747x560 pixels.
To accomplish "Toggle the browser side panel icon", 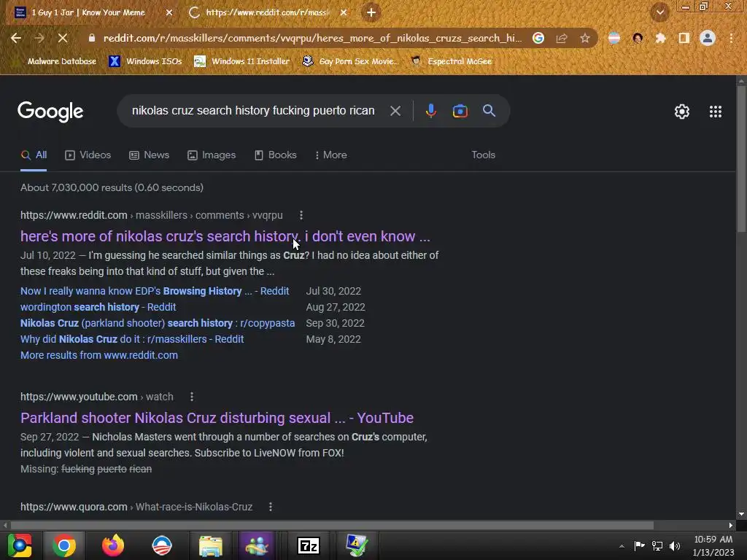I will click(x=684, y=38).
